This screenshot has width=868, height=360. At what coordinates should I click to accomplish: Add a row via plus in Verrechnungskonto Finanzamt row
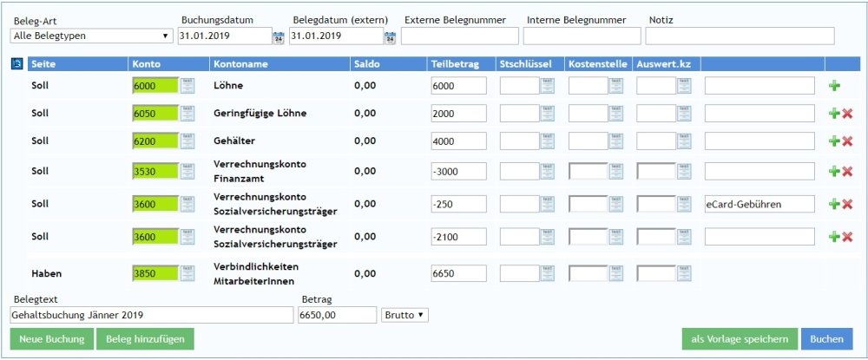[x=834, y=172]
